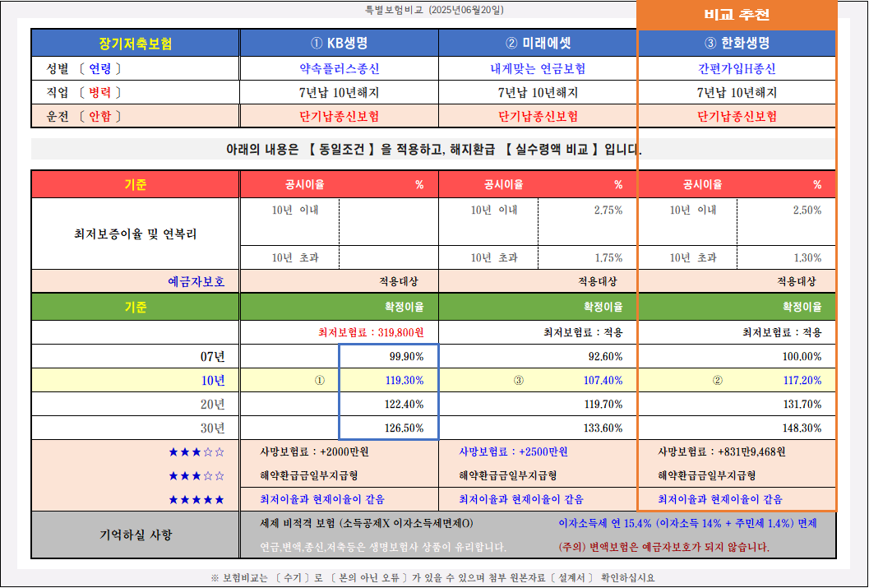Click the 148.30% value in the 30년 row

tap(803, 427)
